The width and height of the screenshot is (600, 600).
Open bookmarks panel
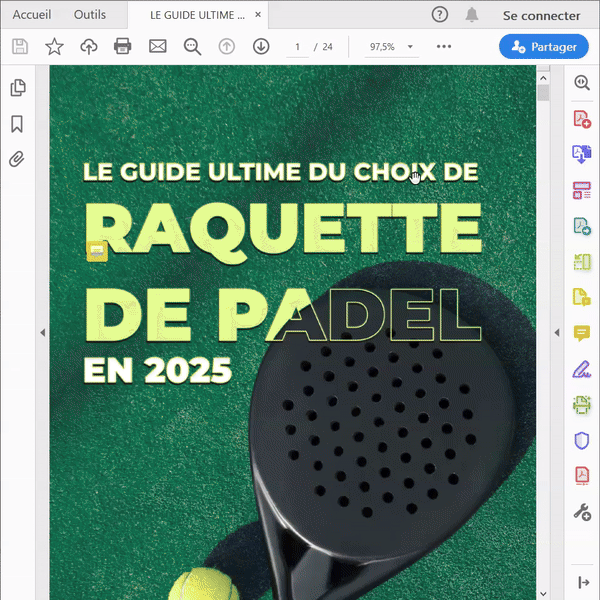coord(17,124)
